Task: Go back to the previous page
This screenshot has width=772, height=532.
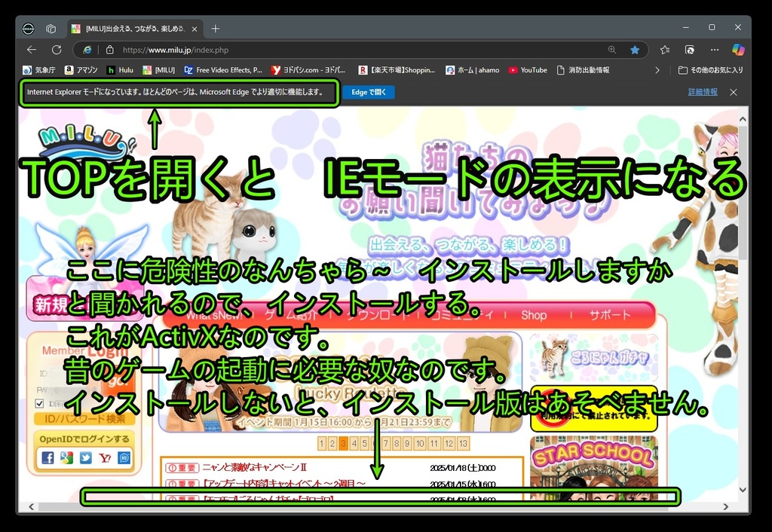Action: point(32,50)
